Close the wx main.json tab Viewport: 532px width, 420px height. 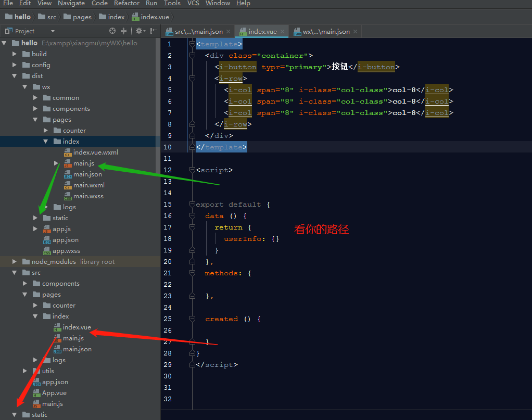click(x=355, y=31)
